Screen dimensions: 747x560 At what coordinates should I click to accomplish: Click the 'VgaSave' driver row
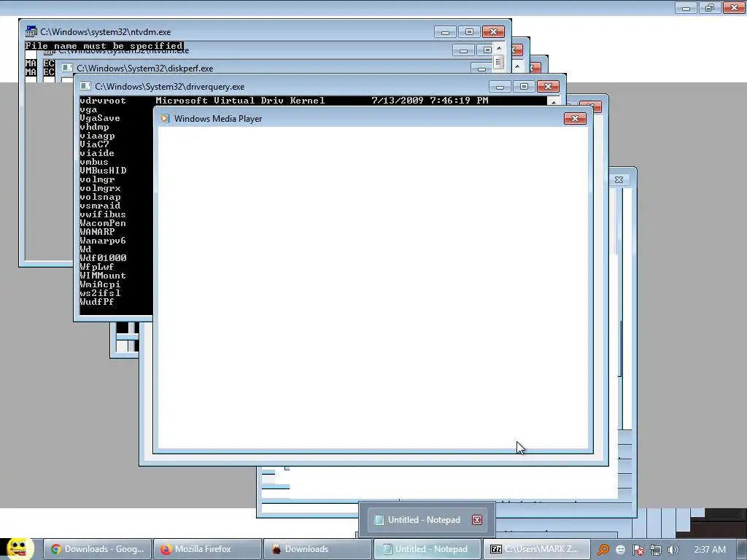point(100,118)
